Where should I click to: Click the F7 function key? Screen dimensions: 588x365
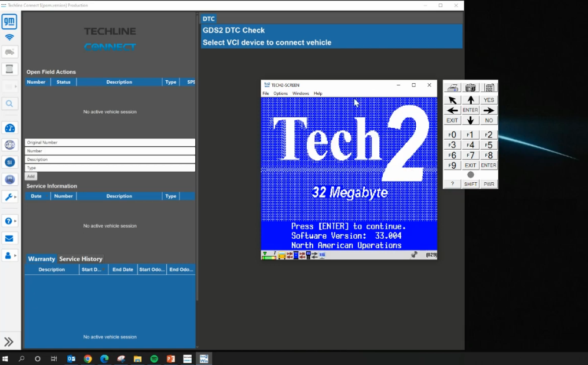point(470,155)
